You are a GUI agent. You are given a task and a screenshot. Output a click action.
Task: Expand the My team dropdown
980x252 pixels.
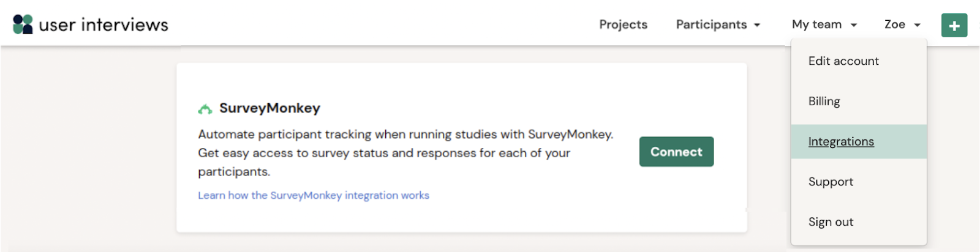824,24
